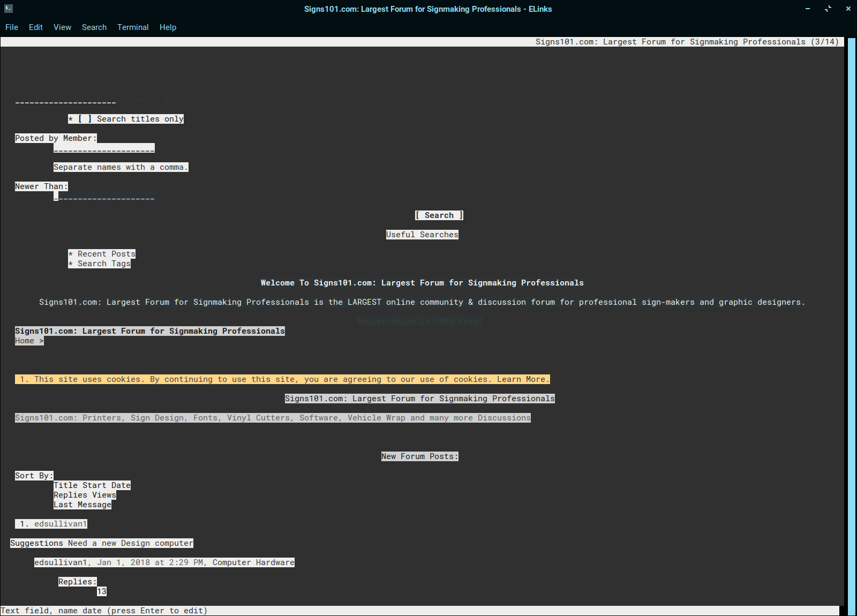Open the Search Tags link

point(104,264)
